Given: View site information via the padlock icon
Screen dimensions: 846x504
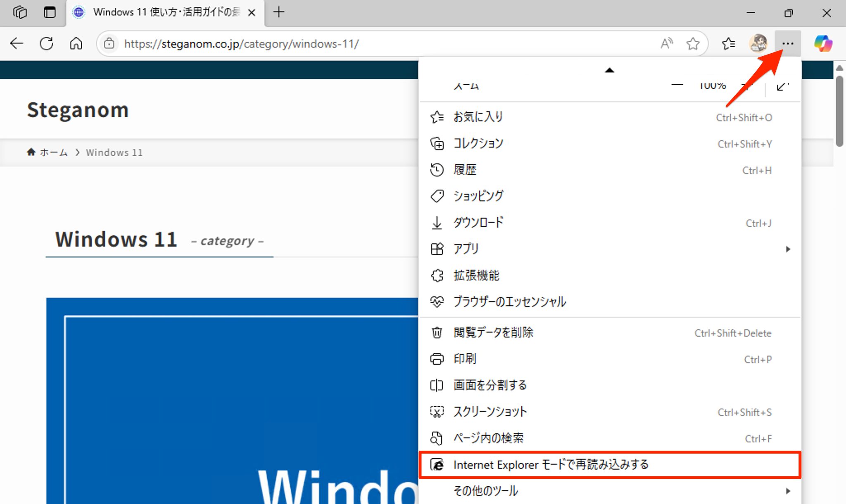Looking at the screenshot, I should pyautogui.click(x=109, y=43).
